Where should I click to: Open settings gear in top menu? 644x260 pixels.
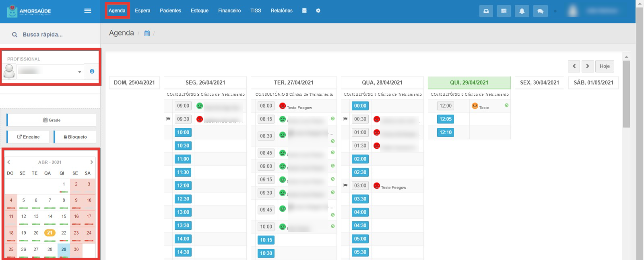tap(318, 11)
